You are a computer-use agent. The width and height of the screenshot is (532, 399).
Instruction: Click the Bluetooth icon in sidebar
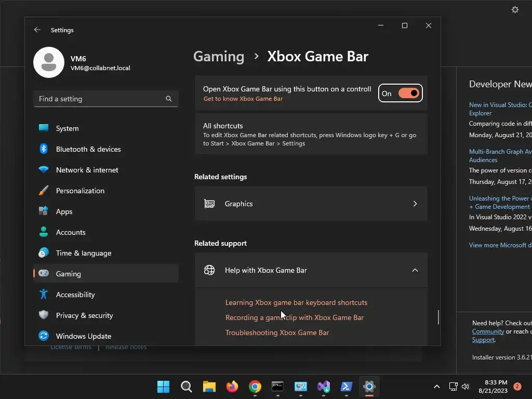(44, 149)
